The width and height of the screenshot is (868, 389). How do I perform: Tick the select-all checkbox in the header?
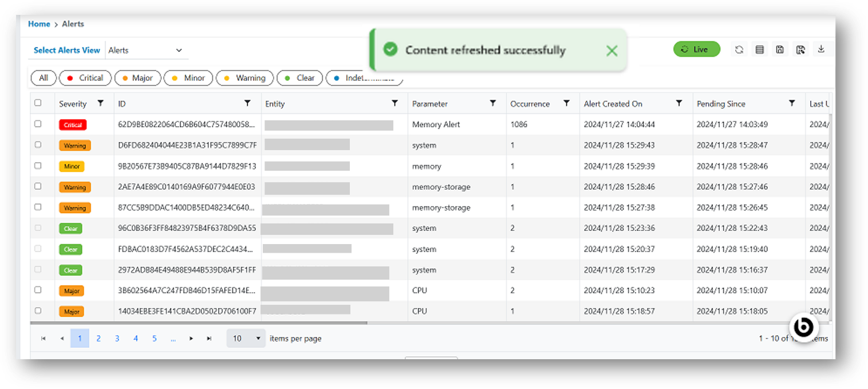(x=38, y=103)
